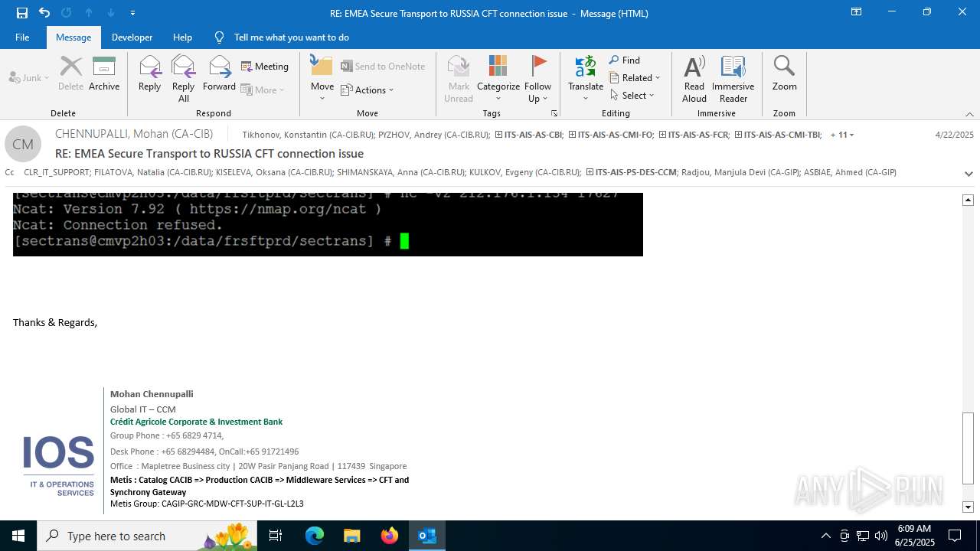Image resolution: width=980 pixels, height=551 pixels.
Task: Open Task View on the taskbar
Action: click(276, 536)
